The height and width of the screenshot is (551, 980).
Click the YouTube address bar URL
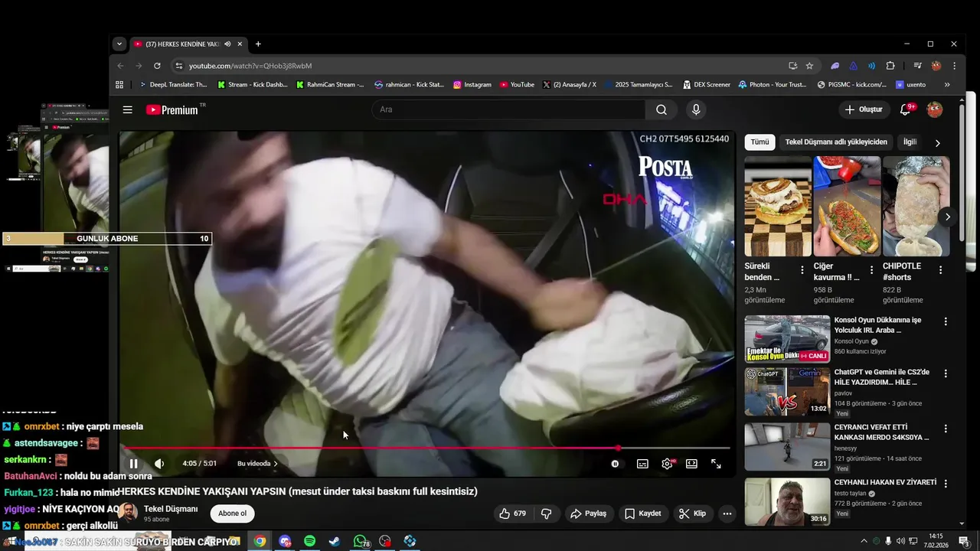[250, 66]
